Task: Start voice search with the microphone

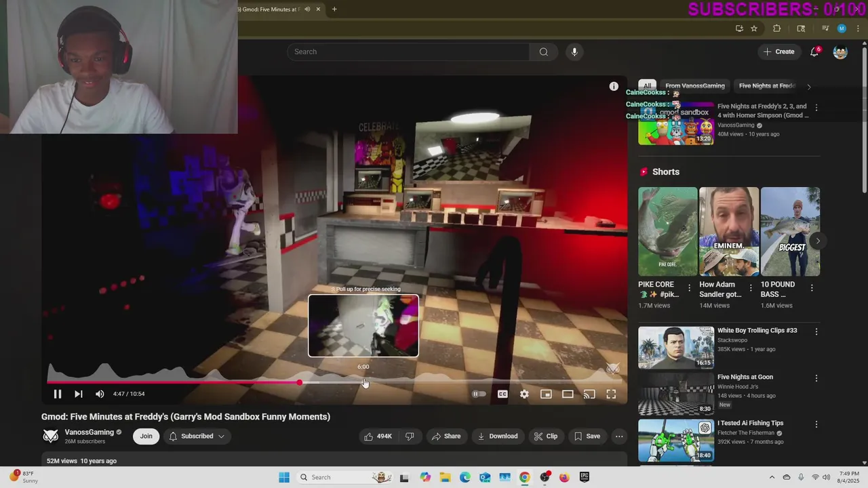Action: click(574, 52)
